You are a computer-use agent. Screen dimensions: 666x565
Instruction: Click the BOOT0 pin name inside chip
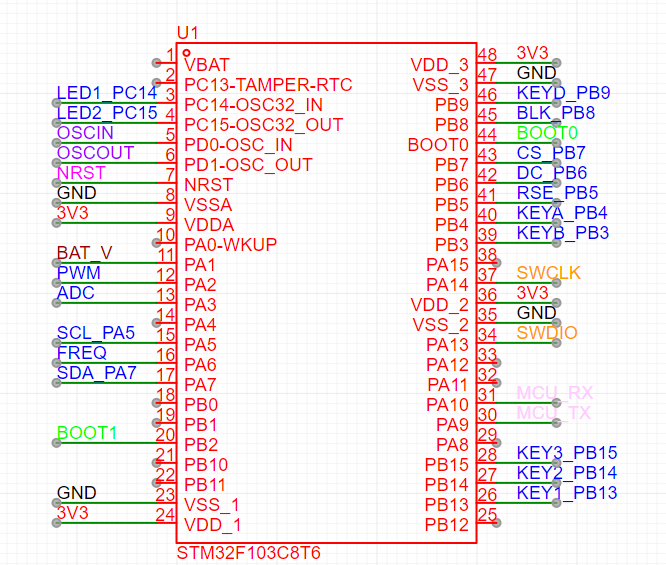pos(438,145)
